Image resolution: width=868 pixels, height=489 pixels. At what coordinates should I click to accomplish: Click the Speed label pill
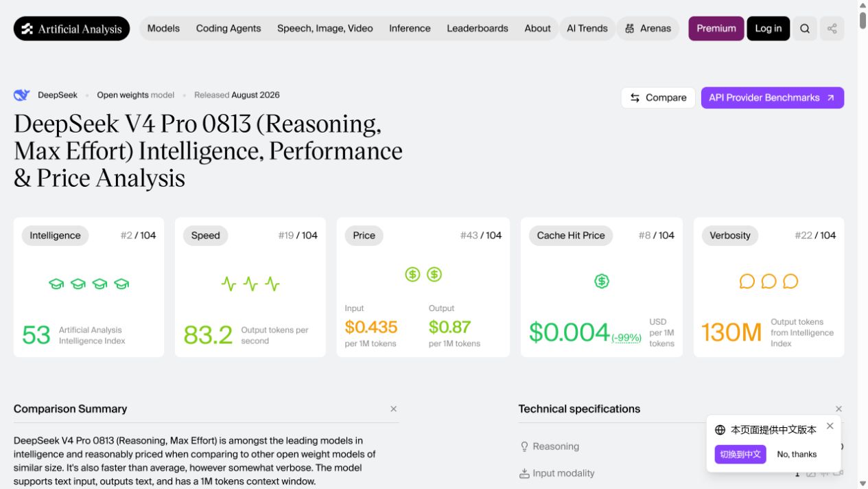(206, 236)
